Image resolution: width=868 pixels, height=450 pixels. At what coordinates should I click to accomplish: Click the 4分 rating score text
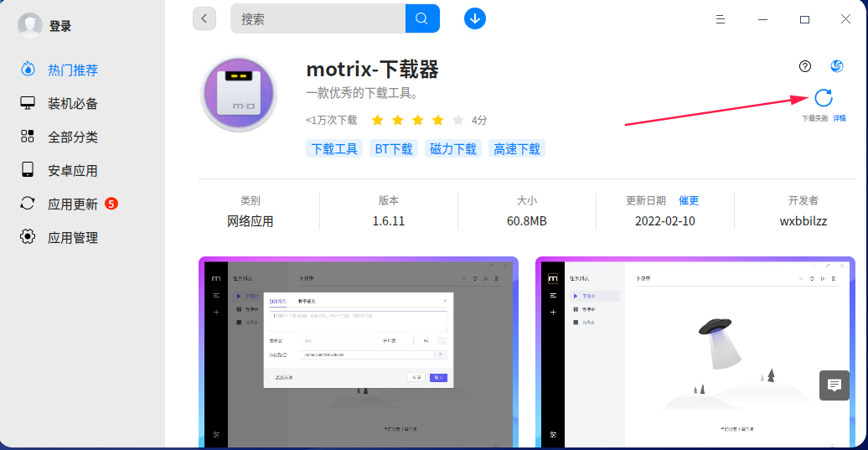[479, 120]
